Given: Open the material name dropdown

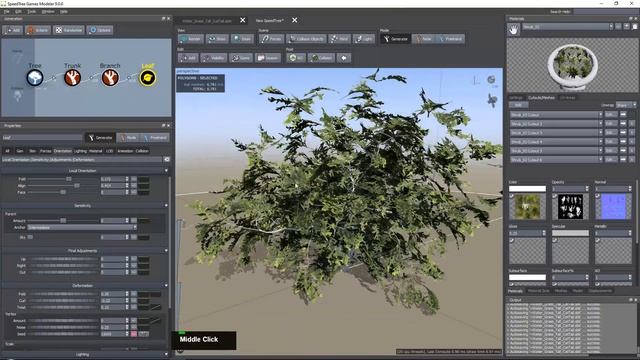Looking at the screenshot, I should click(x=611, y=27).
